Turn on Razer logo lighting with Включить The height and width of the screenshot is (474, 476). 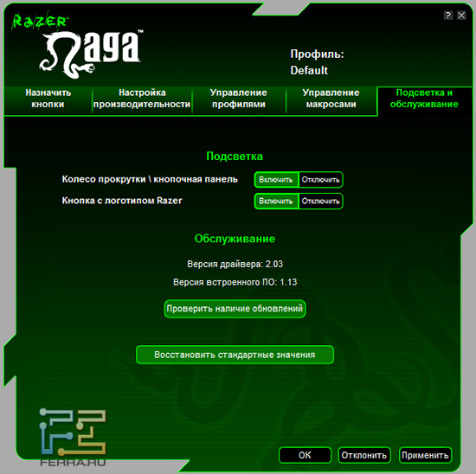click(276, 202)
